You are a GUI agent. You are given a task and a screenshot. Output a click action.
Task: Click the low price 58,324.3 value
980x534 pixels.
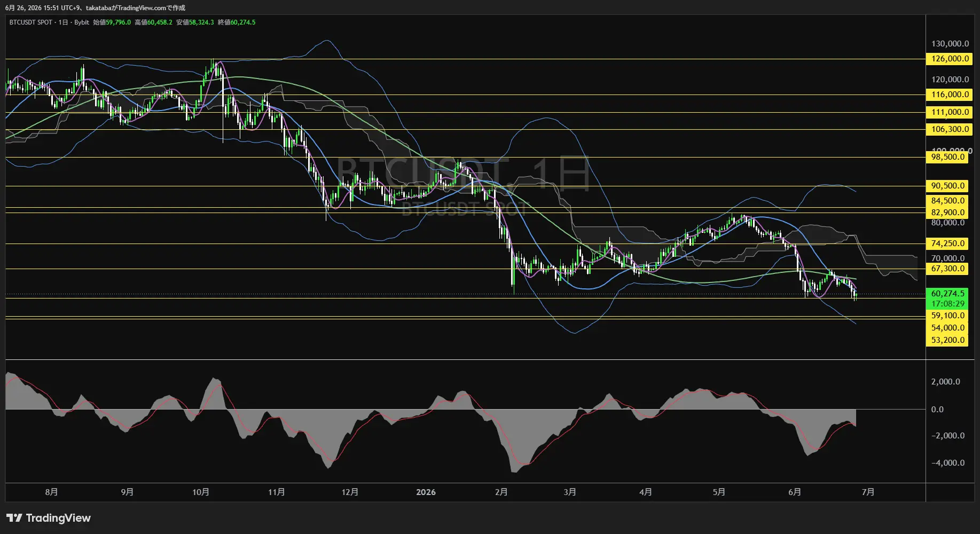point(201,22)
